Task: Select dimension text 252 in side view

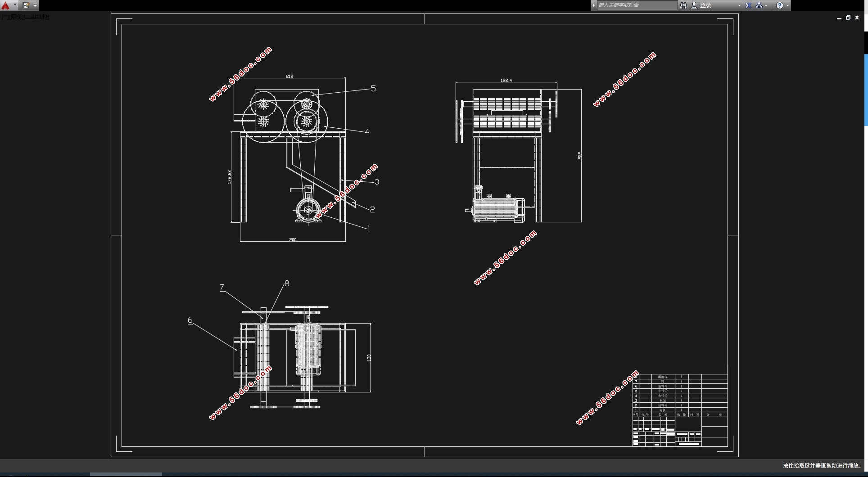Action: 579,156
